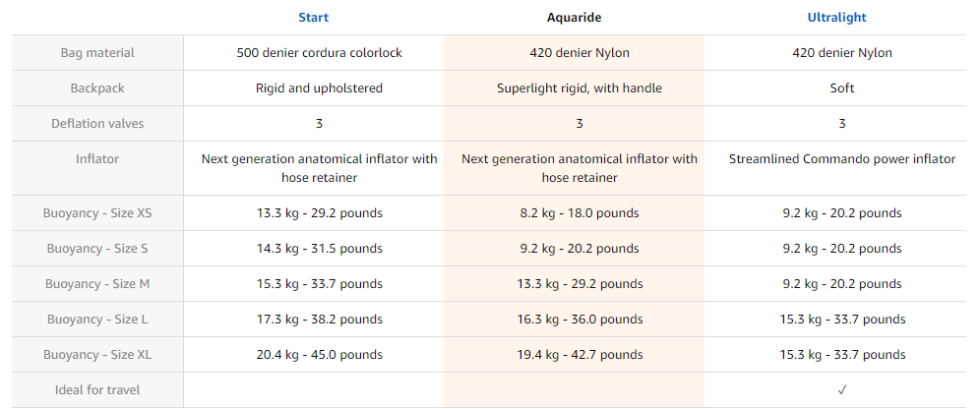Click the 20.4 kg - 45.0 pounds value
The image size is (980, 409).
pos(320,355)
